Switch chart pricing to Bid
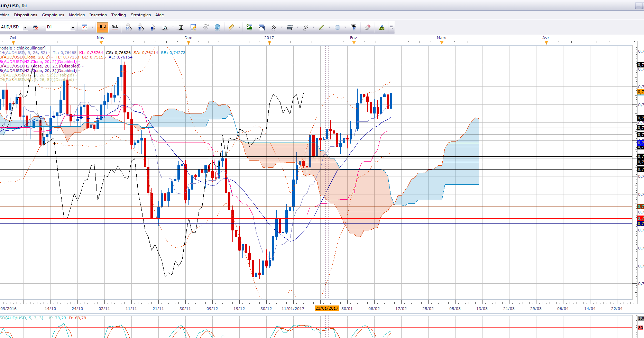 coord(103,27)
